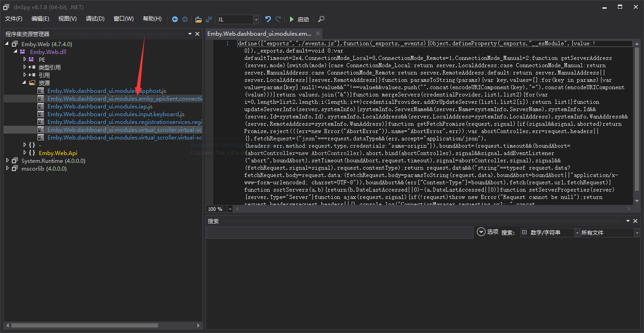The width and height of the screenshot is (644, 333).
Task: Click the 资源 folder icon
Action: point(32,83)
